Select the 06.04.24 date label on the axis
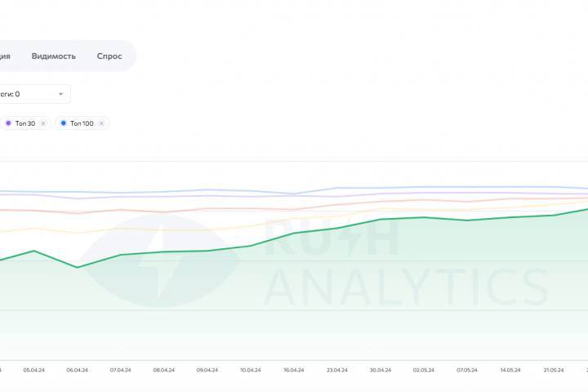This screenshot has width=588, height=392. click(x=77, y=370)
